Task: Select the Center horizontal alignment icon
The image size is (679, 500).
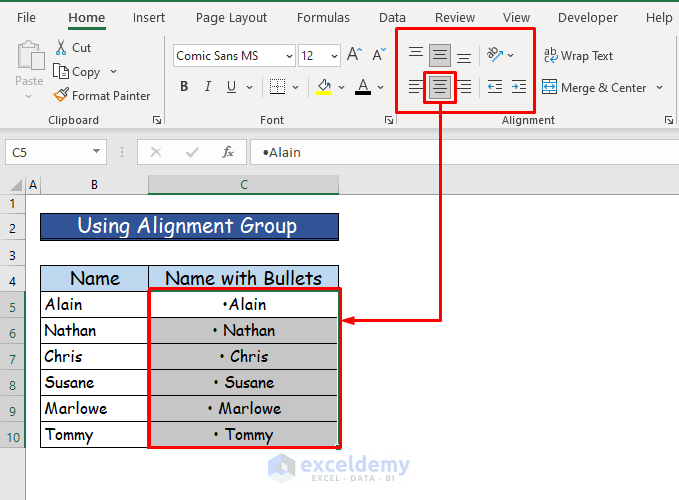Action: (x=440, y=87)
